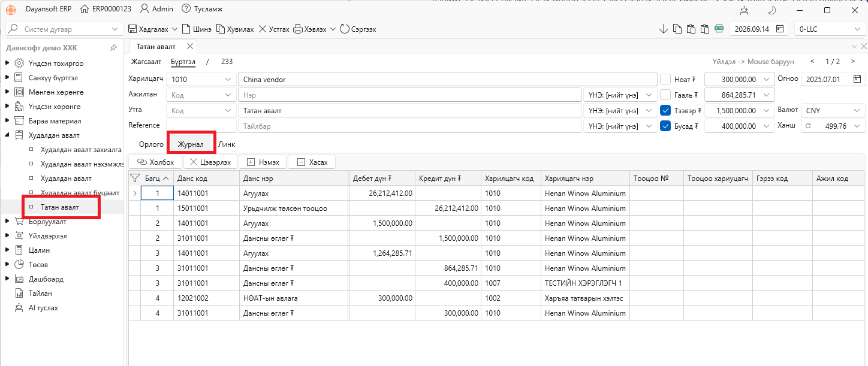Refresh the Ханш exchange rate icon
Viewport: 868px width, 366px height.
pyautogui.click(x=807, y=126)
